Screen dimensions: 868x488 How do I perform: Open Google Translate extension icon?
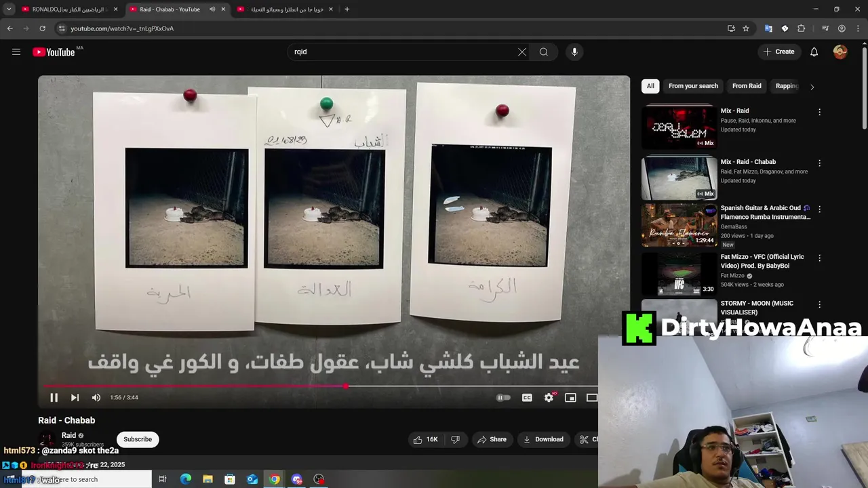[x=768, y=28]
